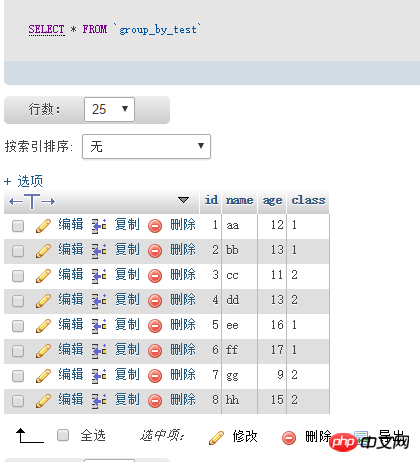Click the bottom red 删除 icon
Screen dimensions: 420x462
point(289,438)
